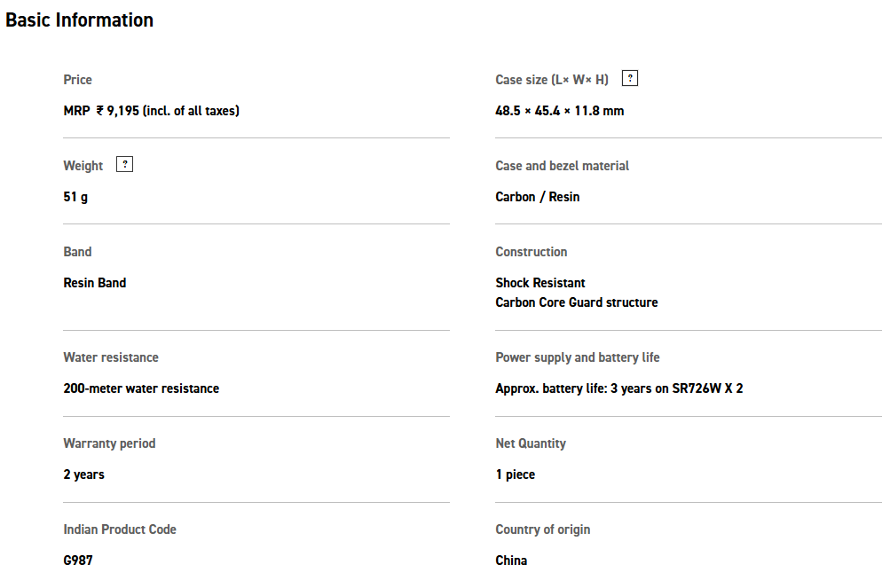
Task: Select the 2 years warranty value
Action: [83, 474]
